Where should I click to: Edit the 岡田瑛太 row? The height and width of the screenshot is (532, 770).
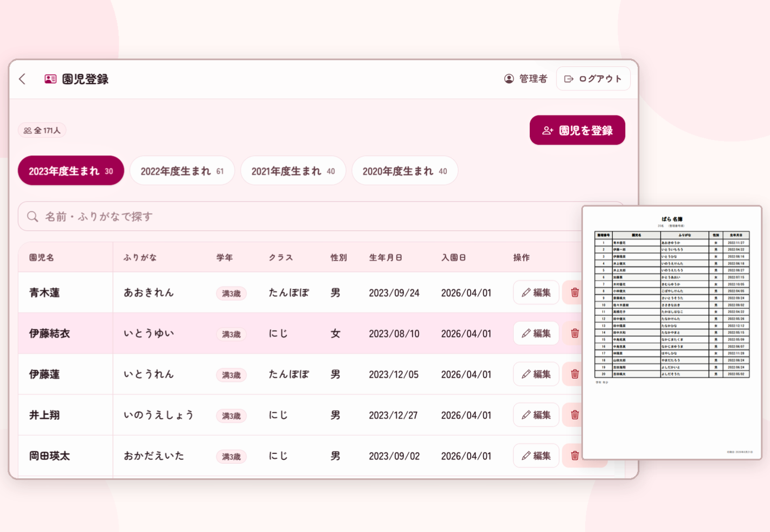coord(536,456)
